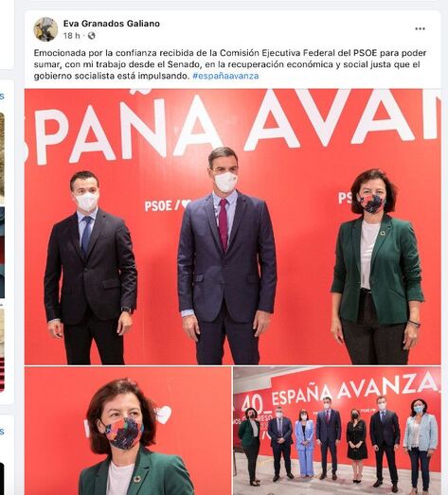Open the large photo of three people
Screen dimensions: 448x495
click(233, 226)
